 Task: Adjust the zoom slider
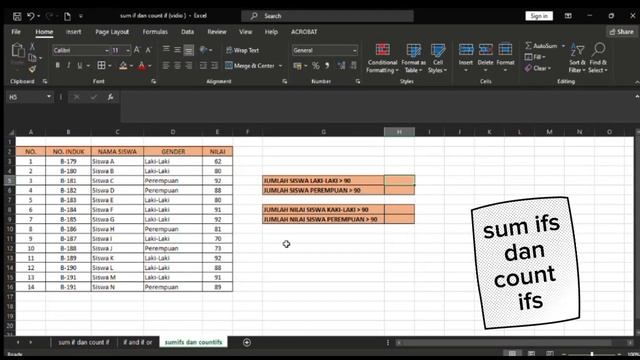(x=591, y=354)
